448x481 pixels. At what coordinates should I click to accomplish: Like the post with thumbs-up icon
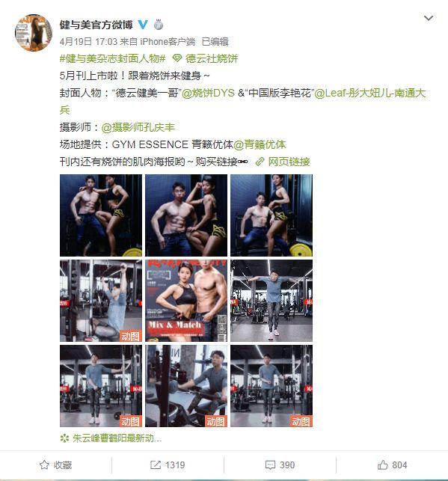[382, 465]
